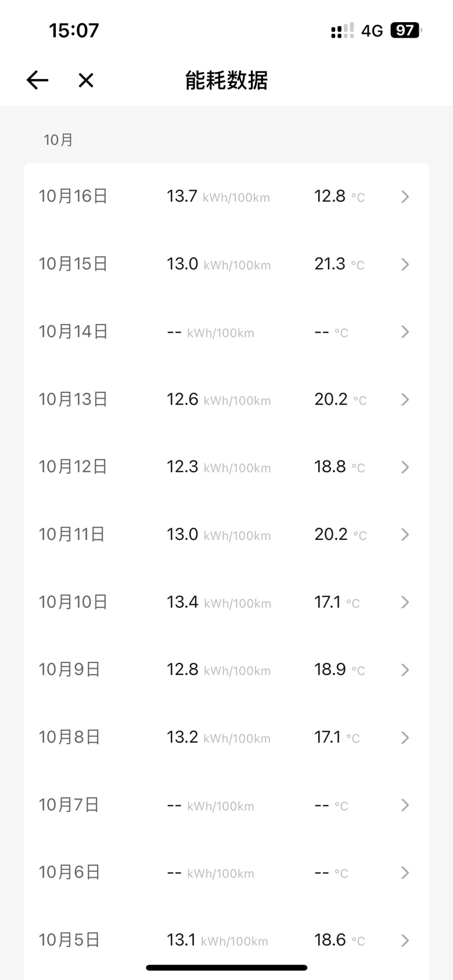
Task: Tap the chevron for 10月10日
Action: (405, 603)
